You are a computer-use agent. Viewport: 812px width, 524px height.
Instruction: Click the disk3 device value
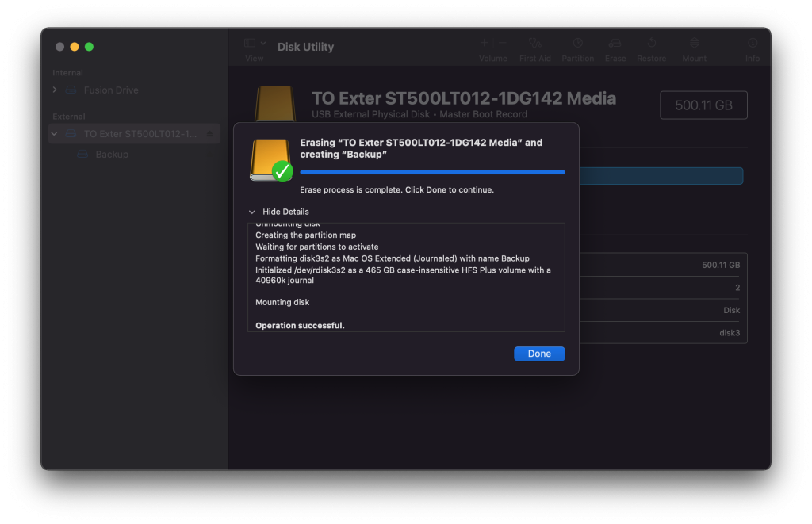(x=730, y=333)
